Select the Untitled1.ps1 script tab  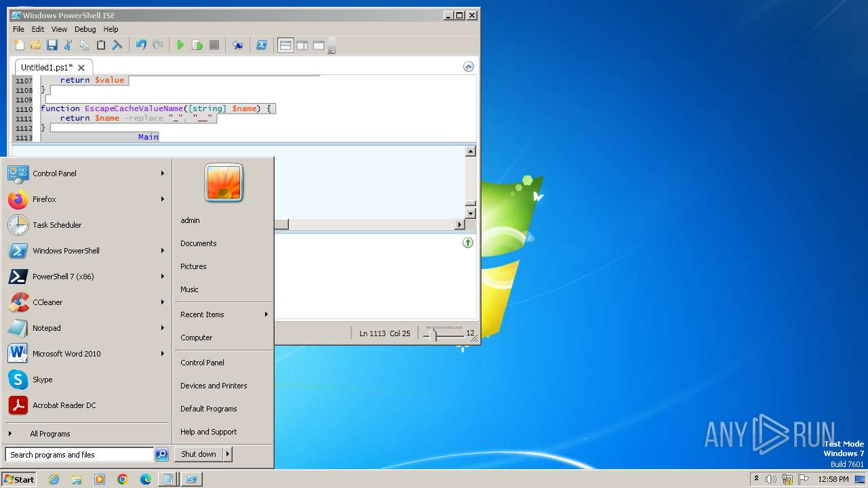tap(47, 68)
